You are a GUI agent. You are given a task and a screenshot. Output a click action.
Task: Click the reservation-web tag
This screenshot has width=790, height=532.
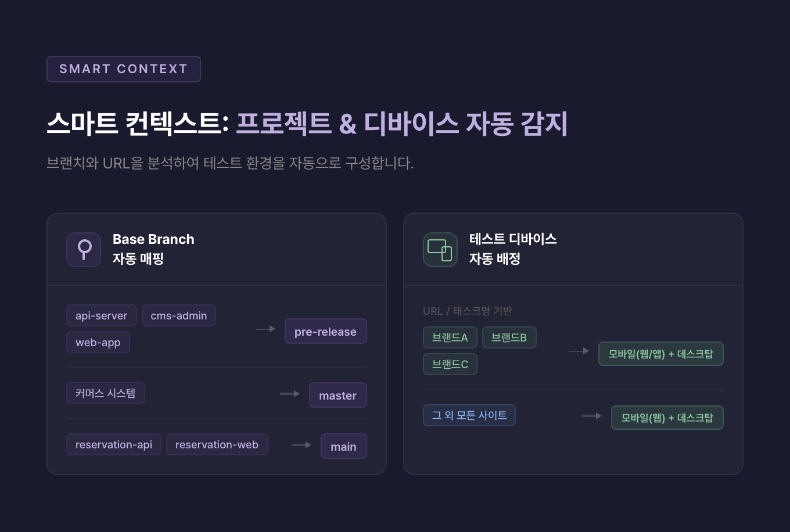pyautogui.click(x=217, y=445)
